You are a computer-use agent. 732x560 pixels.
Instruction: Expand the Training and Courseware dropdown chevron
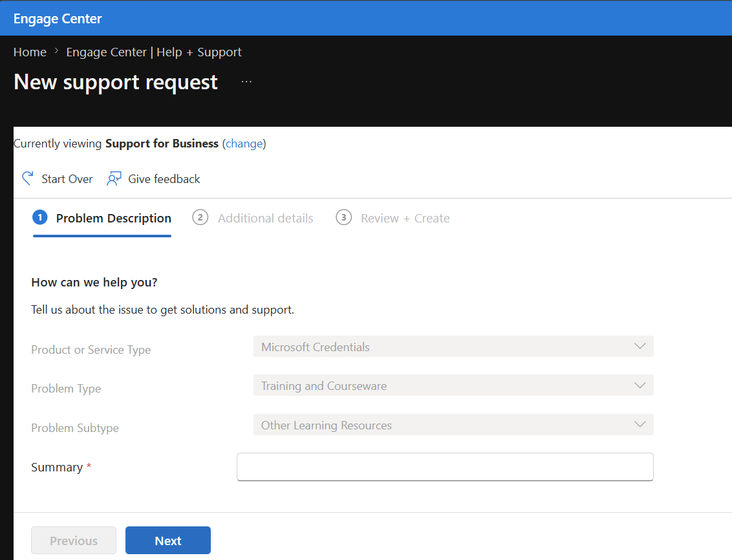(x=640, y=385)
